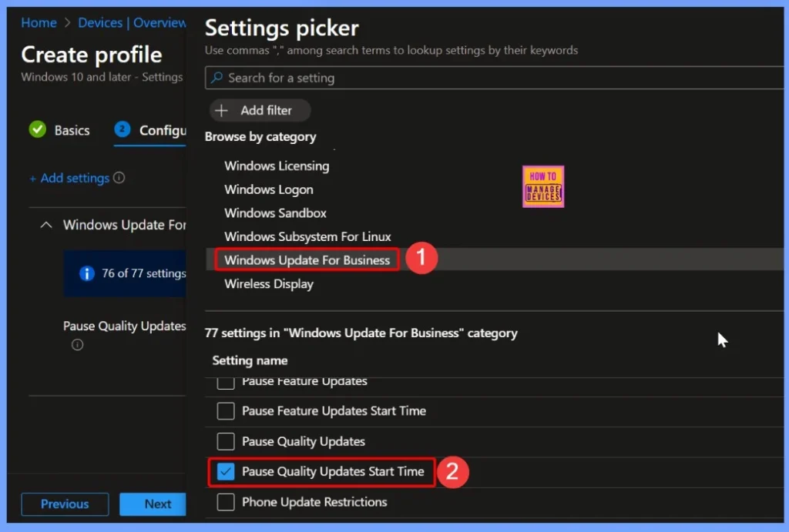Collapse the Windows Update For Business section
The height and width of the screenshot is (532, 789).
pyautogui.click(x=45, y=225)
